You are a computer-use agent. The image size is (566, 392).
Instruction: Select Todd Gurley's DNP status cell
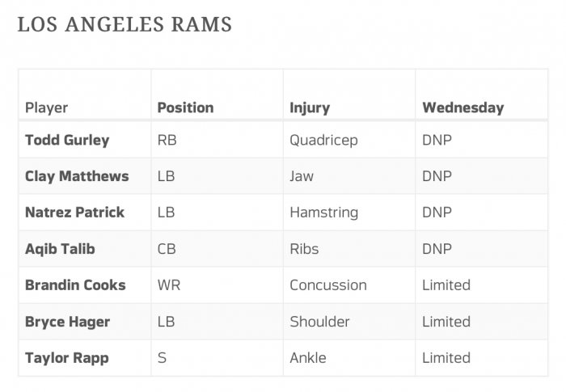(437, 140)
